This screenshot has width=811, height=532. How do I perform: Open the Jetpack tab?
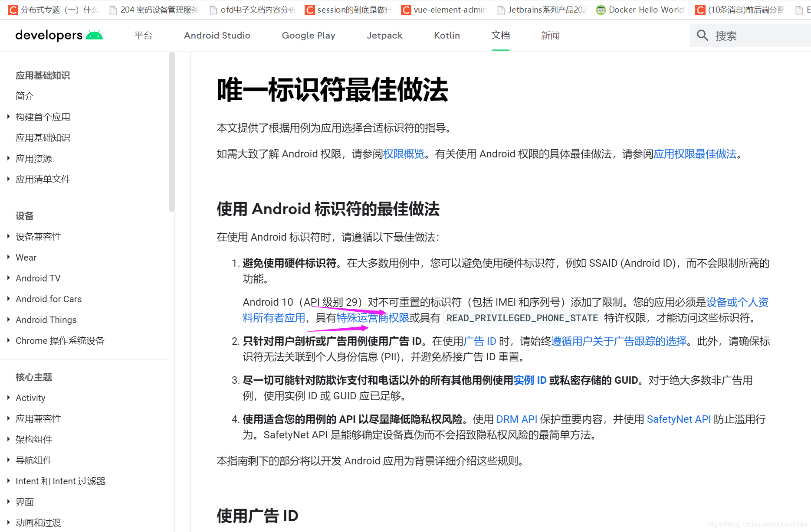(x=384, y=36)
